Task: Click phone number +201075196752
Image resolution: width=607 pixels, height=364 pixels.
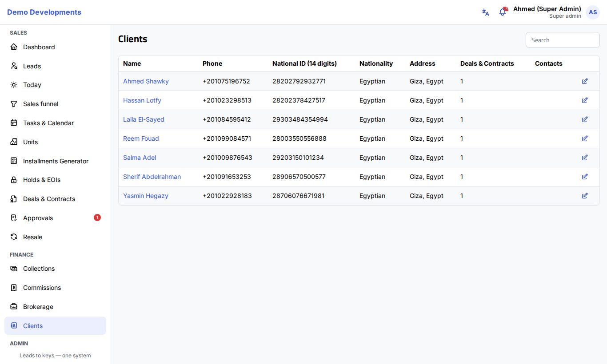Action: click(226, 81)
